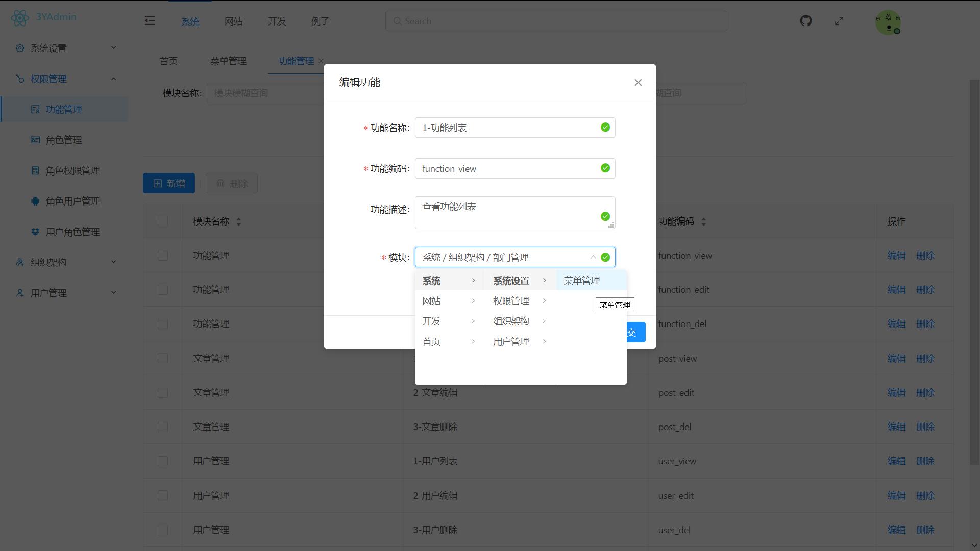
Task: Switch to the 菜单管理 tab
Action: click(x=228, y=61)
